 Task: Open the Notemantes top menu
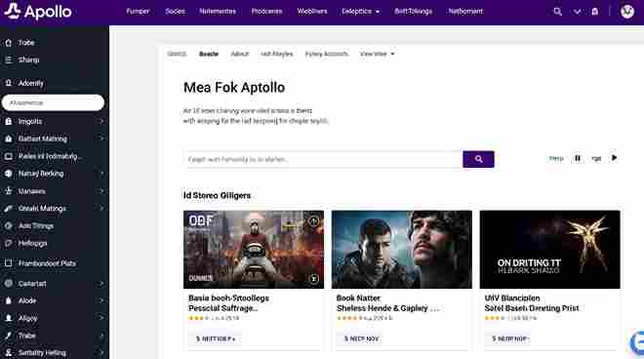[x=218, y=12]
